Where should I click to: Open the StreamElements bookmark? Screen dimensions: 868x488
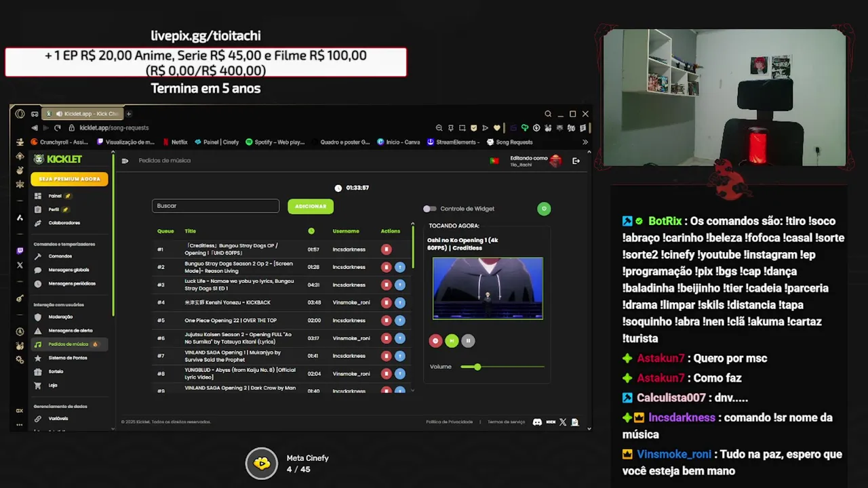454,142
